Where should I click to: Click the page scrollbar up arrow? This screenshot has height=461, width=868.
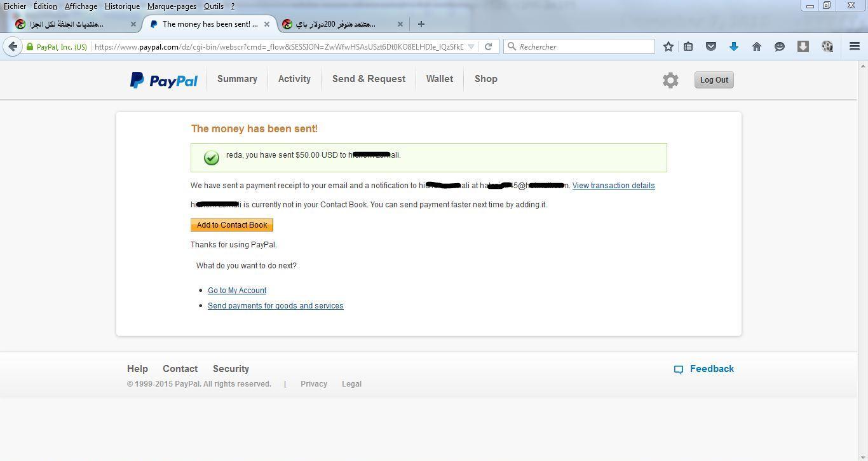(863, 65)
